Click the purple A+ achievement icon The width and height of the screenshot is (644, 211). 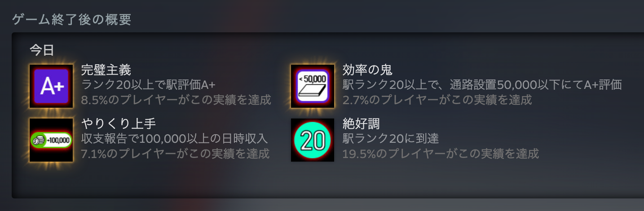(51, 86)
